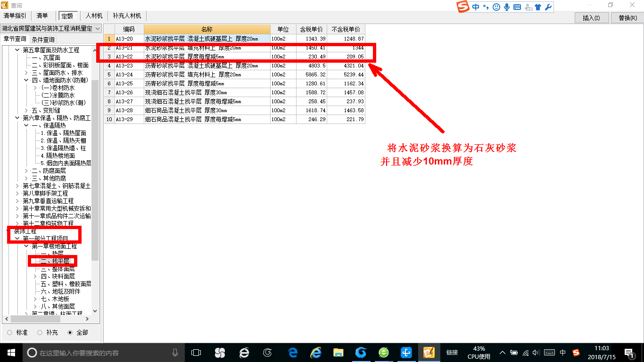Select the (三)砂浆防水(潮) tree item
This screenshot has height=362, width=644.
(x=64, y=103)
